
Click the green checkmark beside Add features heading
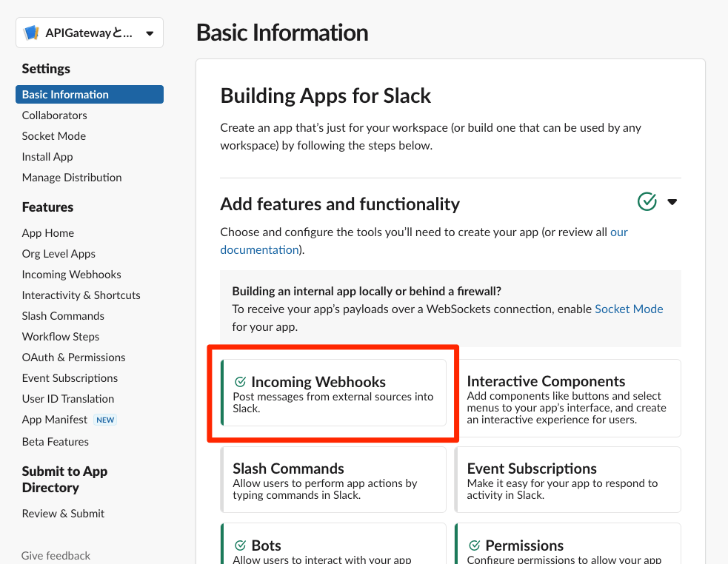coord(647,201)
